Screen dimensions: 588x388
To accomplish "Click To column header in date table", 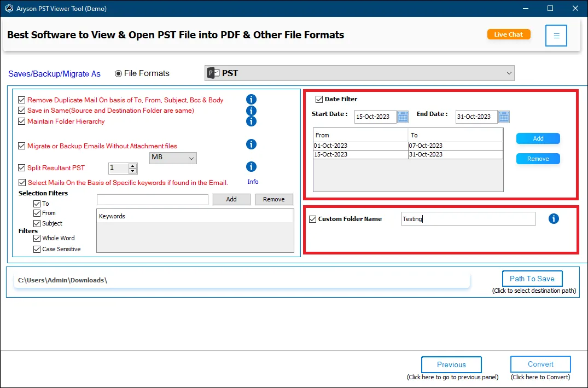I will click(x=455, y=135).
